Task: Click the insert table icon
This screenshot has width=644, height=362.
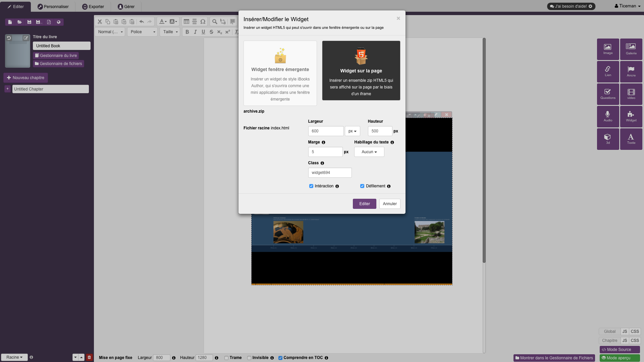Action: pyautogui.click(x=186, y=21)
